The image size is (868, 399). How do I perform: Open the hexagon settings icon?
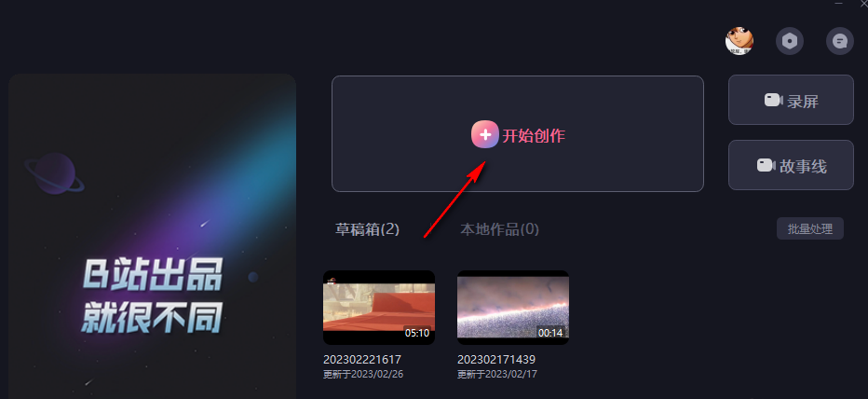coord(790,40)
